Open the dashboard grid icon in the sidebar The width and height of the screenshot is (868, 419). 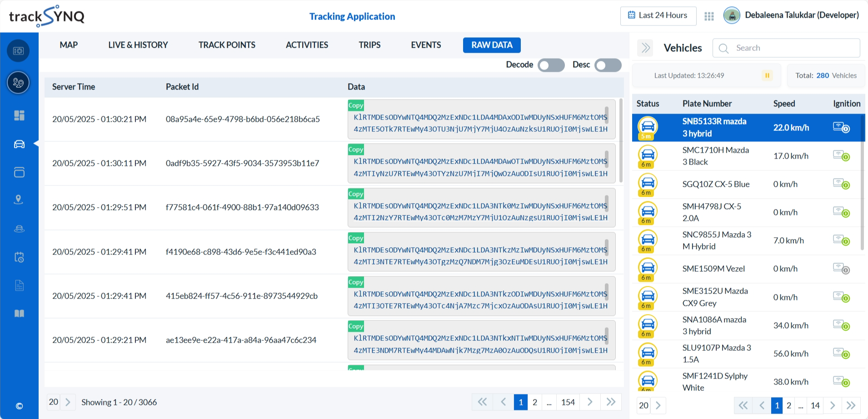click(x=19, y=115)
